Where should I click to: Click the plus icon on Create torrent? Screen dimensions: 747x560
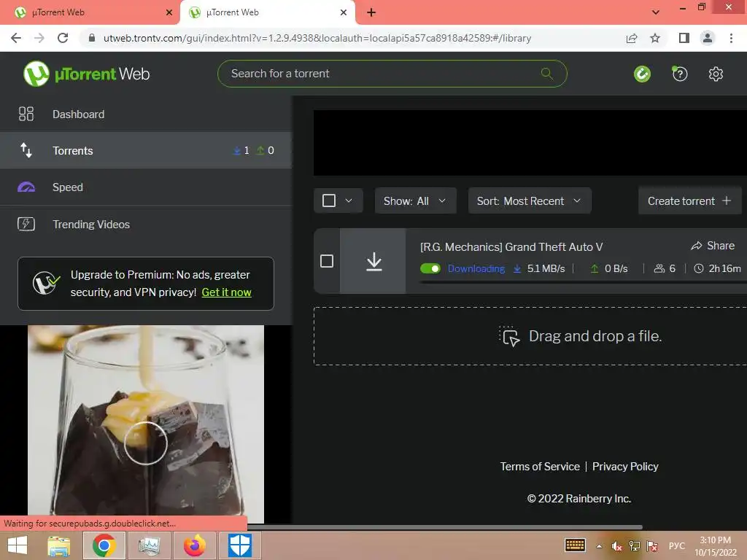(x=727, y=201)
